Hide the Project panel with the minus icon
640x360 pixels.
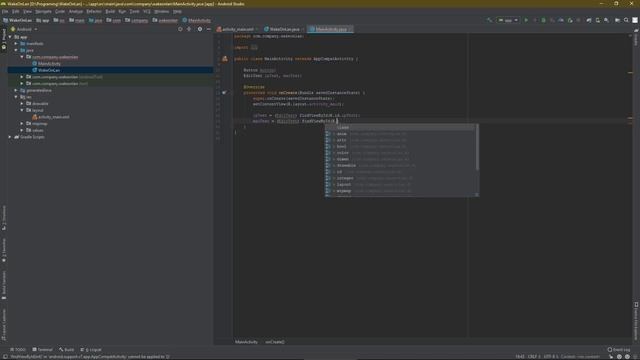[x=209, y=29]
